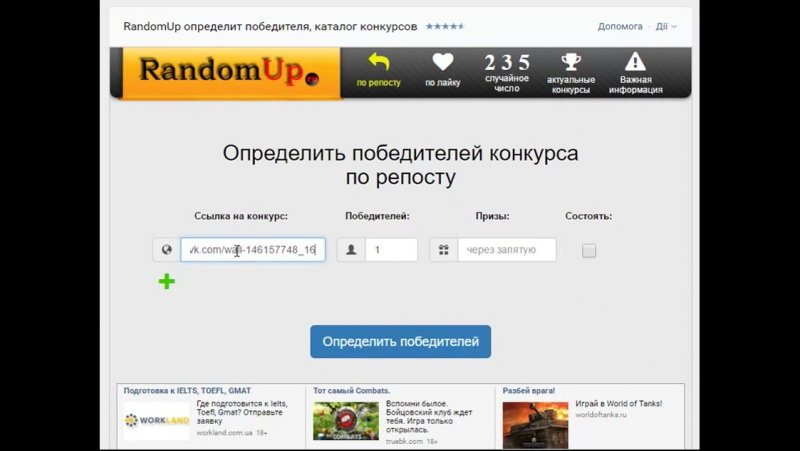Screen dimensions: 800x451
Task: Focus the winners count field showing 1
Action: pos(391,250)
